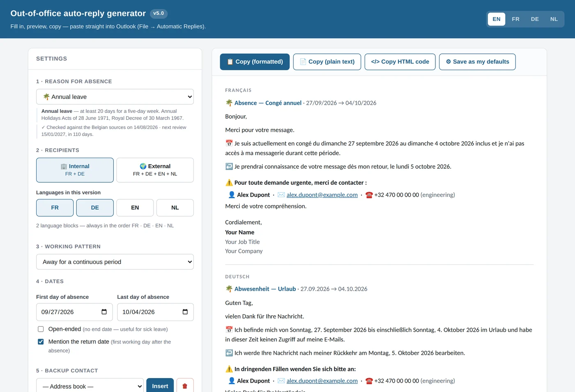Enable the Open-ended checkbox
Viewport: 575px width, 392px height.
coord(41,329)
